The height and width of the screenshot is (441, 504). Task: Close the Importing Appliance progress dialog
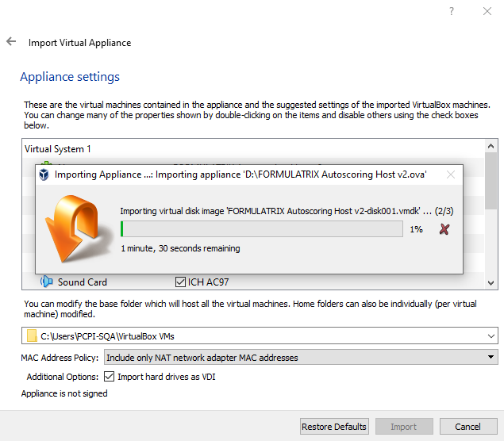[451, 174]
